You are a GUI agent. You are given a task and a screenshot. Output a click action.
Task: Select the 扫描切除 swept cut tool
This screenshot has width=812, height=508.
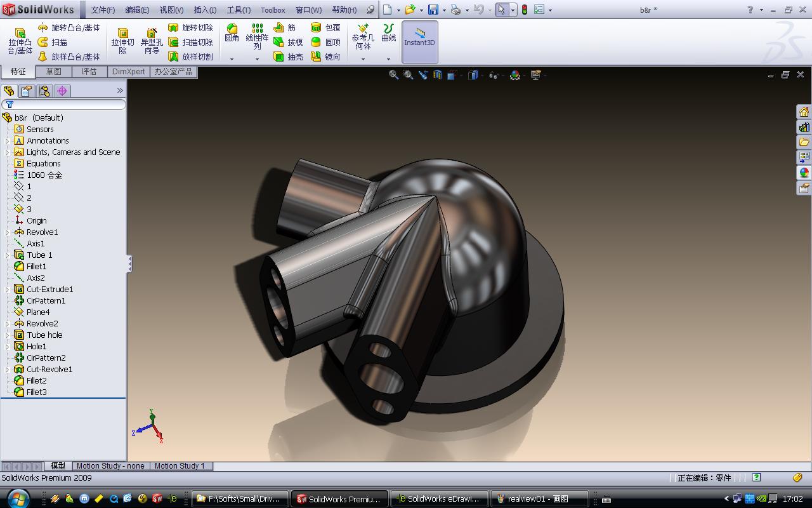190,42
